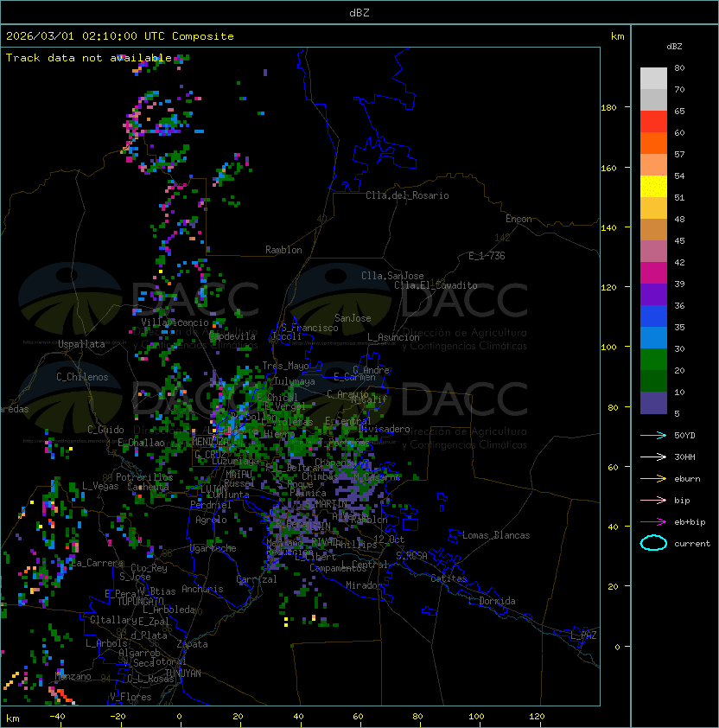The width and height of the screenshot is (719, 728).
Task: Select the red 60–65 dBZ swatch
Action: [653, 121]
